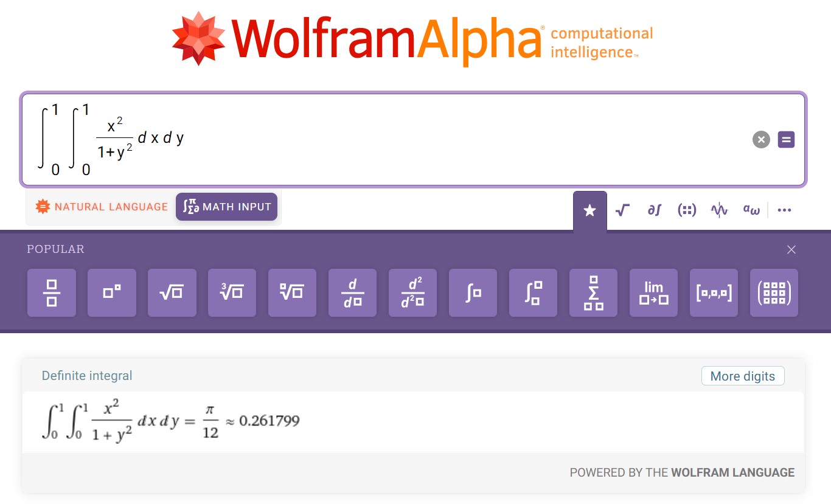The height and width of the screenshot is (504, 831).
Task: Click the Powered by the Wolfram Language text
Action: [x=682, y=472]
